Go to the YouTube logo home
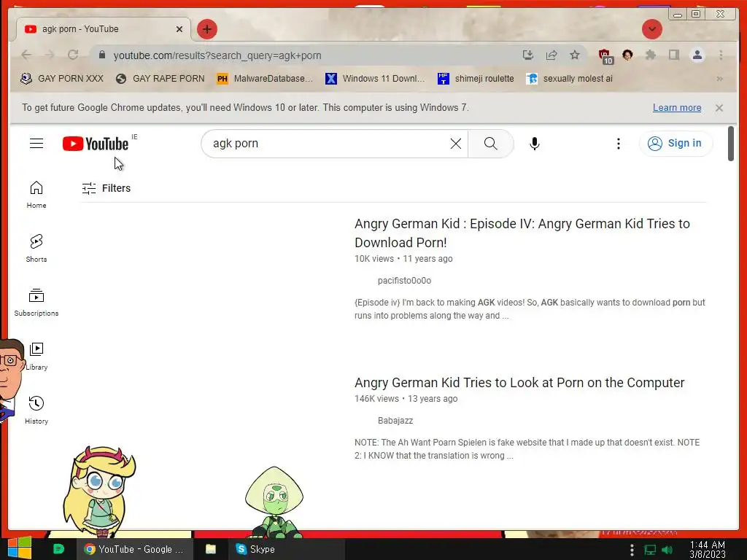The width and height of the screenshot is (747, 560). pyautogui.click(x=96, y=144)
